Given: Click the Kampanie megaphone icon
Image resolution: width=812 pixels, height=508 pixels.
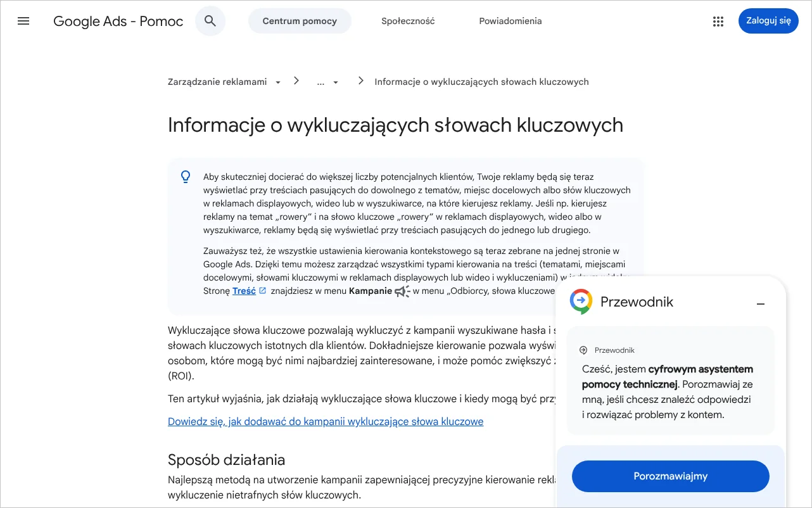Looking at the screenshot, I should pyautogui.click(x=402, y=291).
